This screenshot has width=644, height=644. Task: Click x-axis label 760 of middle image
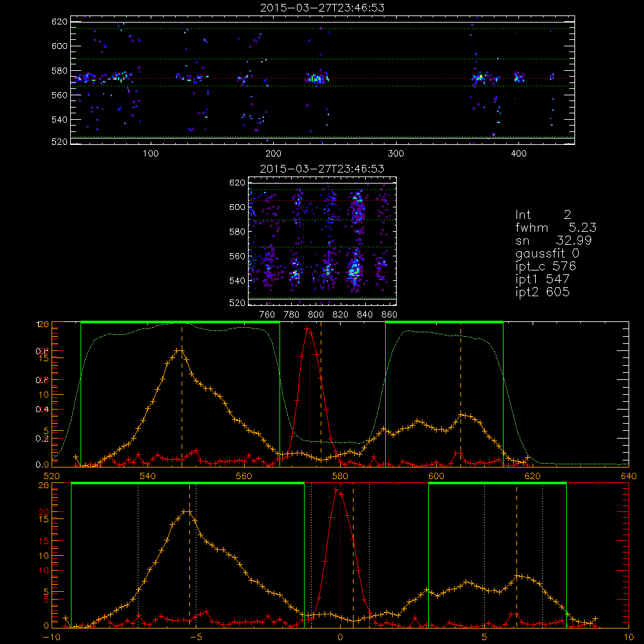tap(267, 315)
